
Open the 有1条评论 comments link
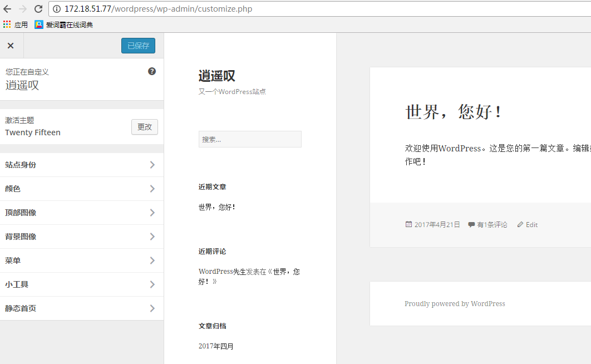(x=493, y=225)
